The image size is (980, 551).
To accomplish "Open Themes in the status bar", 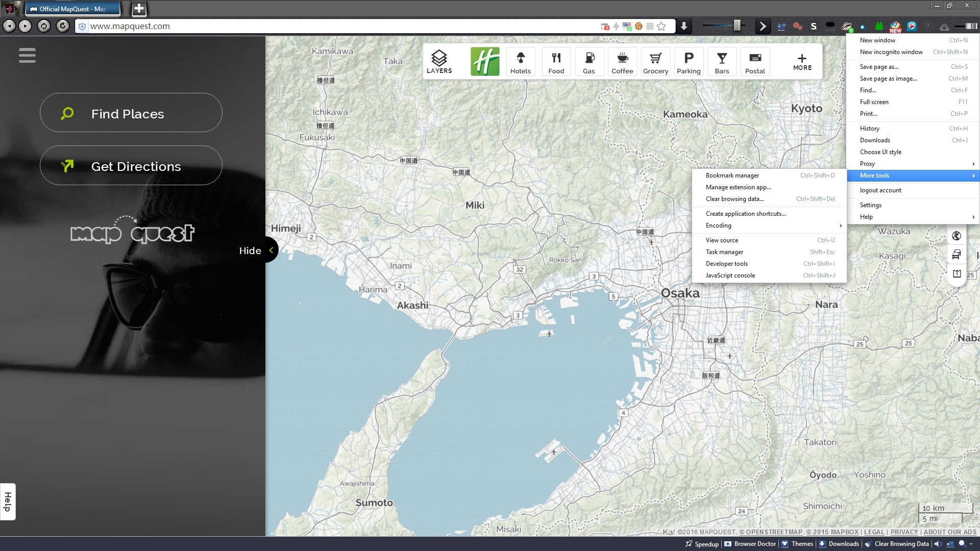I will pos(797,544).
